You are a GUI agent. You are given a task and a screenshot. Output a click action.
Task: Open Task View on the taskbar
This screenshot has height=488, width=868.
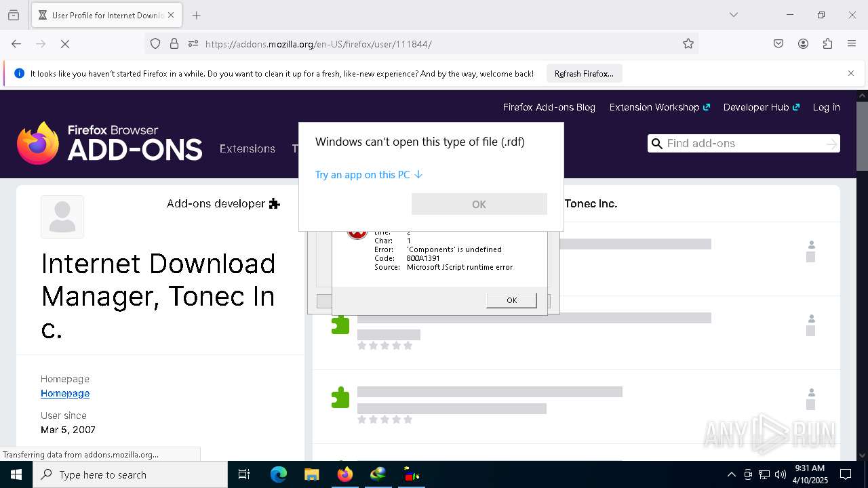click(244, 474)
